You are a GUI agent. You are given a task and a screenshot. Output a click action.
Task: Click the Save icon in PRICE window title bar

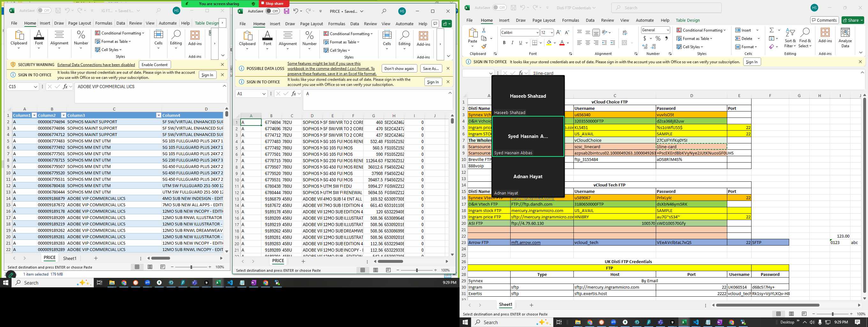pos(287,11)
